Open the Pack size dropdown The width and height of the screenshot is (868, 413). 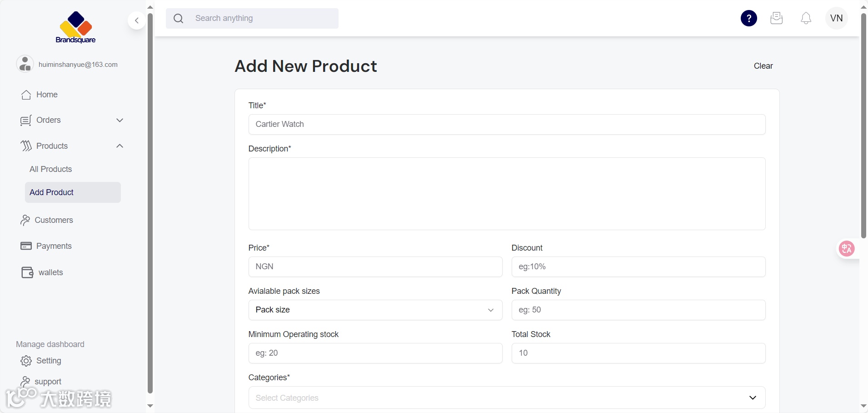point(375,310)
